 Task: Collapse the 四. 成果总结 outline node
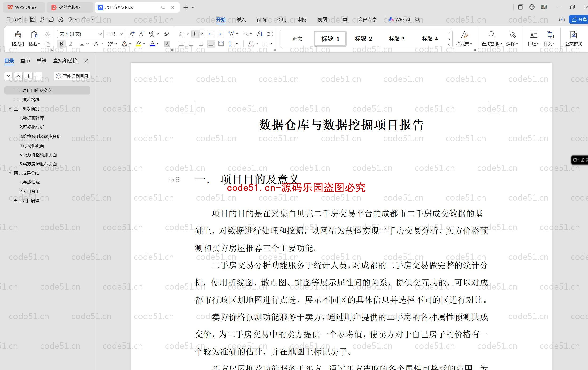pos(10,173)
